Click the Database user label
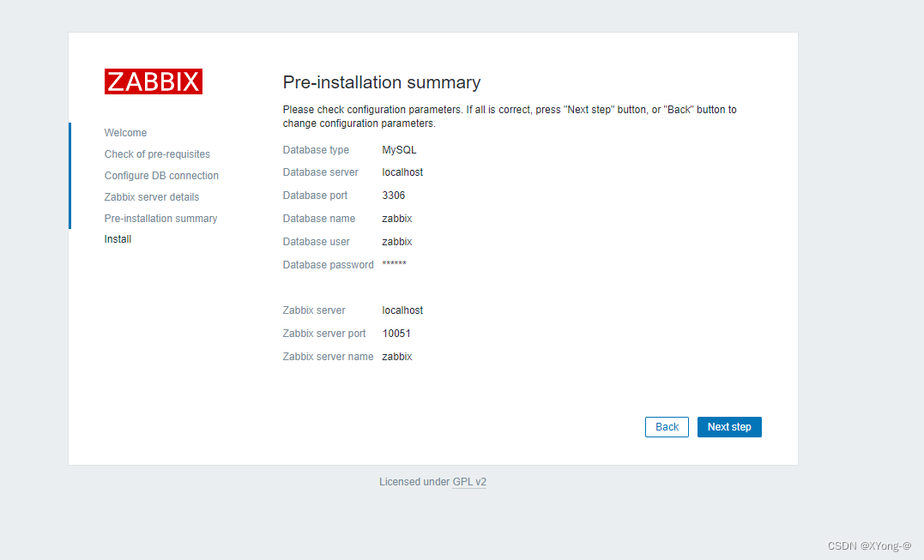Screen dimensions: 924x560 [316, 242]
